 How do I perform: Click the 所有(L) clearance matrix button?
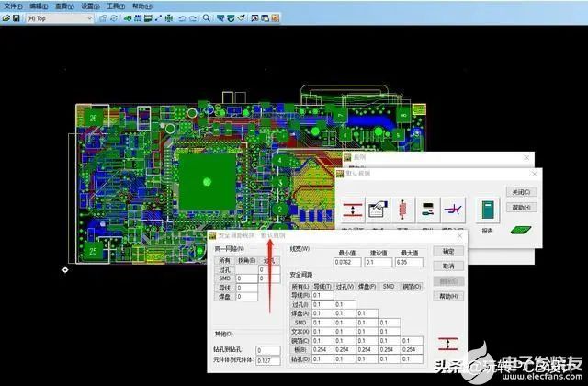300,287
